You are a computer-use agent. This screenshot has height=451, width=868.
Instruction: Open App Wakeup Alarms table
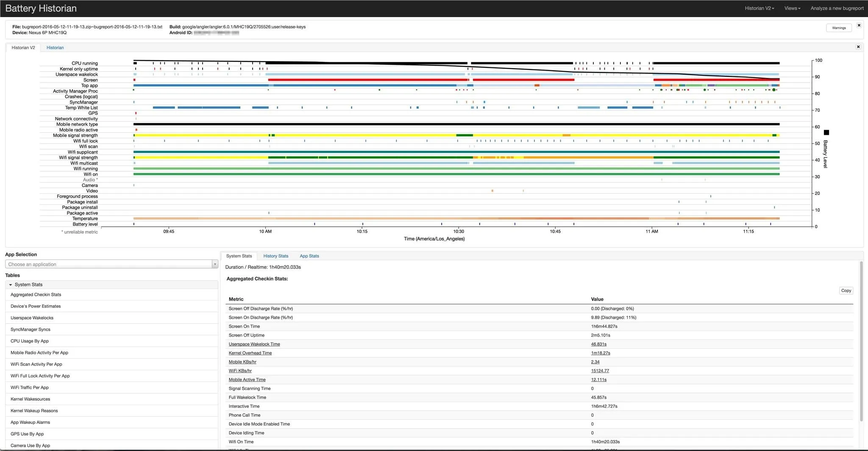coord(31,423)
